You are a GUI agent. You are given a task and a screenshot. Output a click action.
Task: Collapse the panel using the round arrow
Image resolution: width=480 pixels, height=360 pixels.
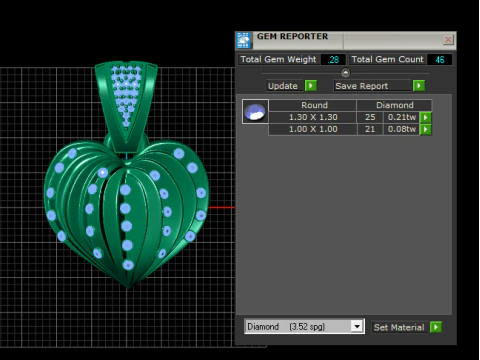(x=346, y=72)
